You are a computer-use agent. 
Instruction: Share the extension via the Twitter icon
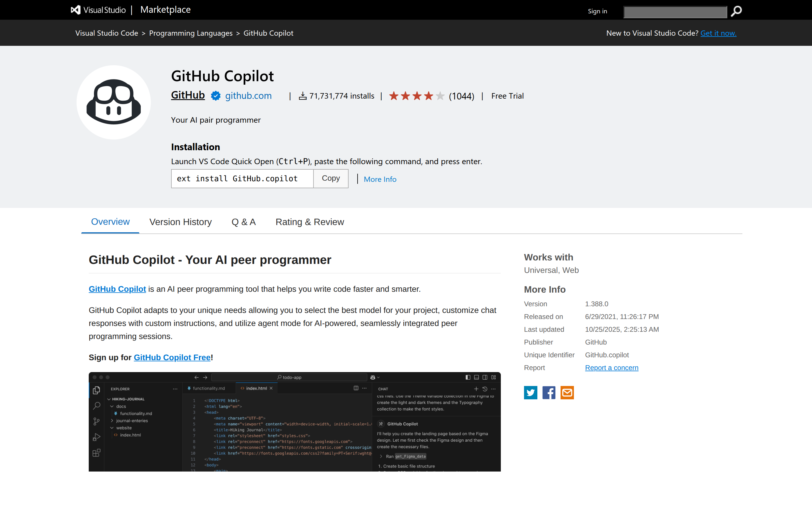(x=530, y=393)
